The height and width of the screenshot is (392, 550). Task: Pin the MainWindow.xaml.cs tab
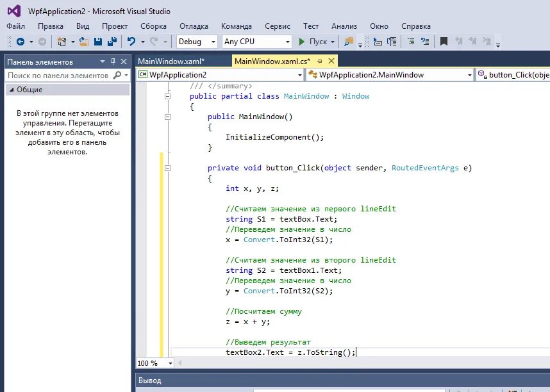(x=319, y=61)
